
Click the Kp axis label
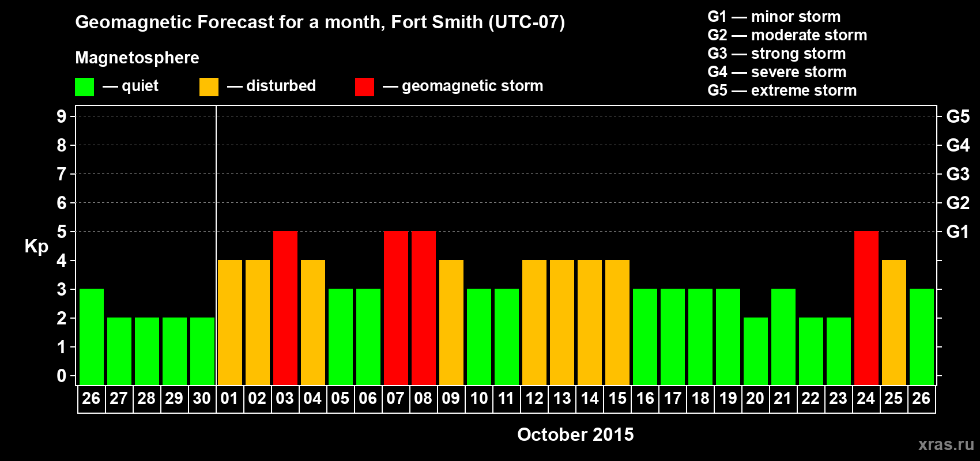[x=36, y=247]
